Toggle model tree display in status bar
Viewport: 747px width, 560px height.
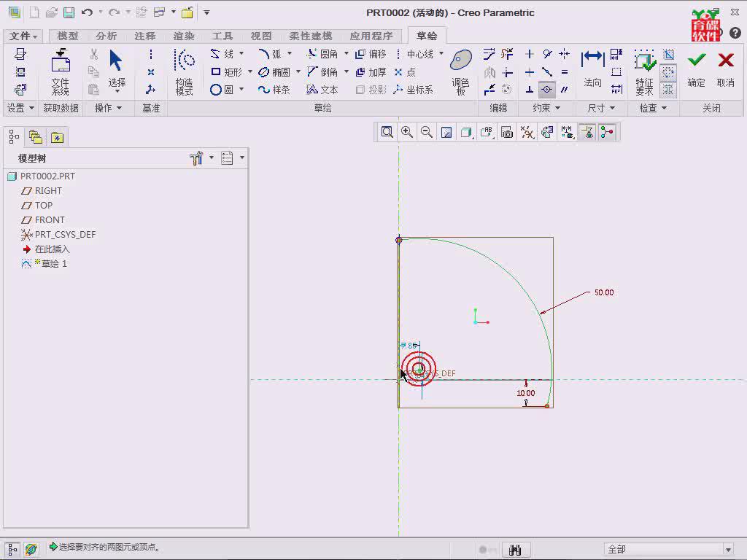point(13,550)
